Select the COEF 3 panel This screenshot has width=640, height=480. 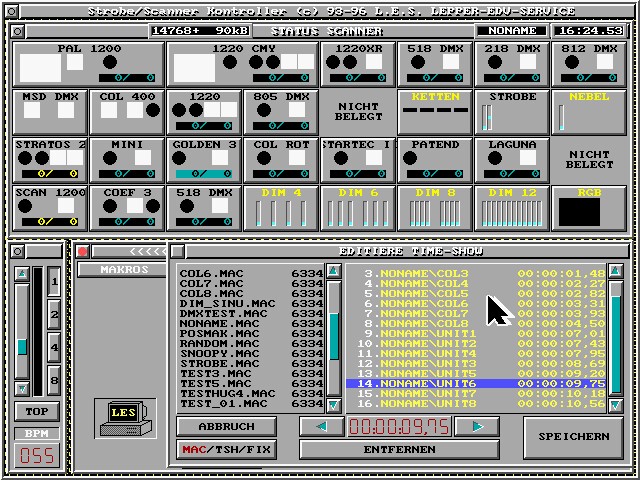tap(127, 208)
